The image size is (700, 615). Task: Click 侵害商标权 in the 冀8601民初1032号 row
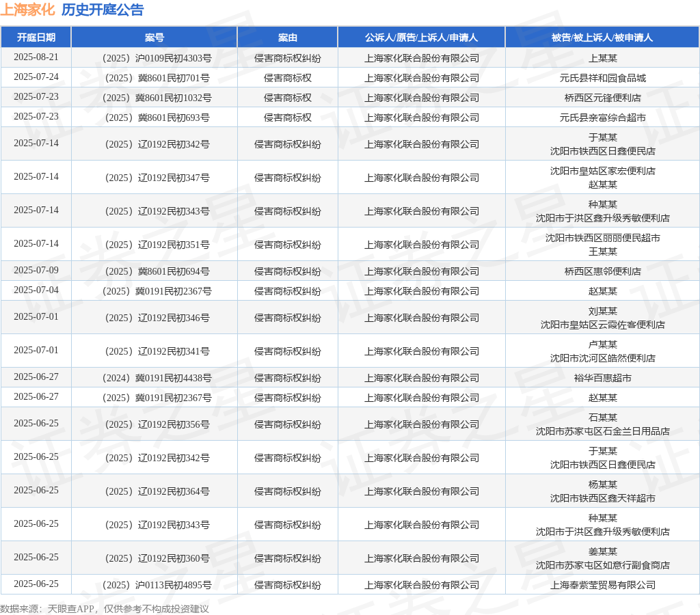pos(288,98)
